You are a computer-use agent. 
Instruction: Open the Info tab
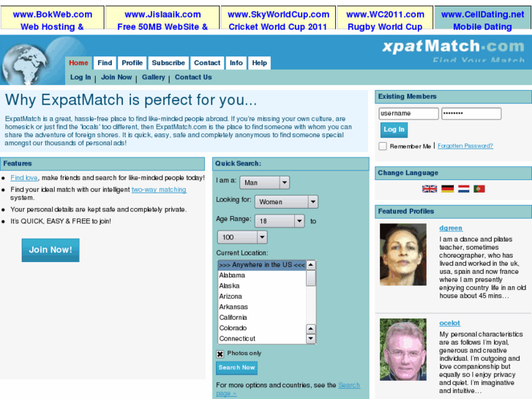coord(236,63)
